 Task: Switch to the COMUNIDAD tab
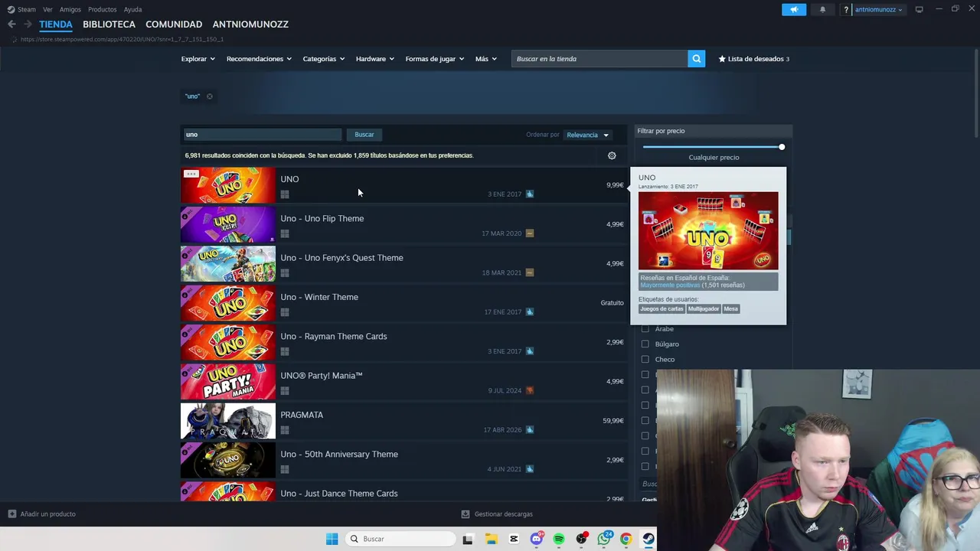pyautogui.click(x=174, y=24)
